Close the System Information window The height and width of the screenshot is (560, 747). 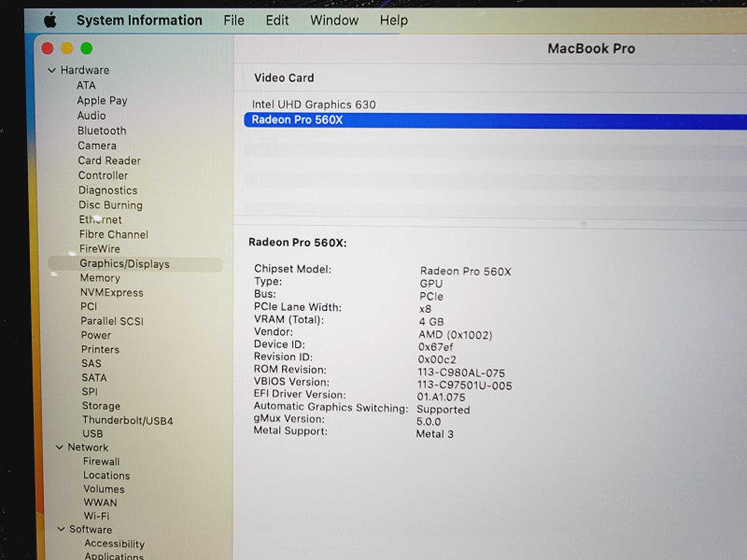coord(48,49)
